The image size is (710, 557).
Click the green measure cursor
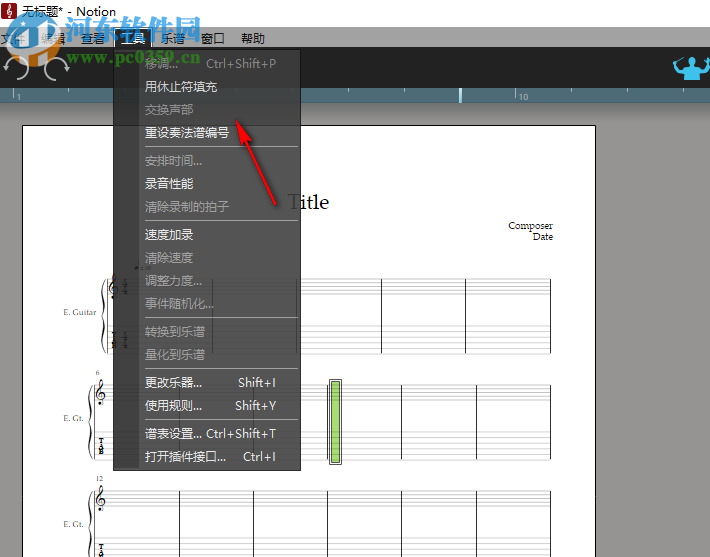click(335, 422)
